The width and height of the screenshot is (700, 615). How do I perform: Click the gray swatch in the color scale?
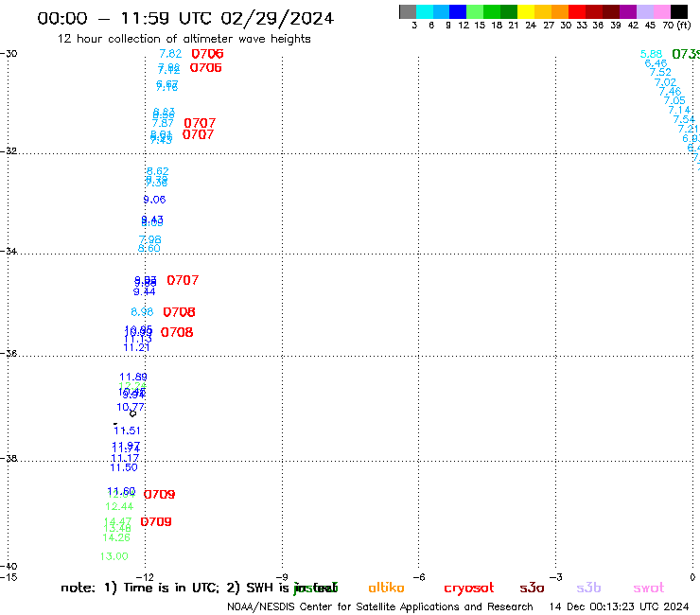408,12
